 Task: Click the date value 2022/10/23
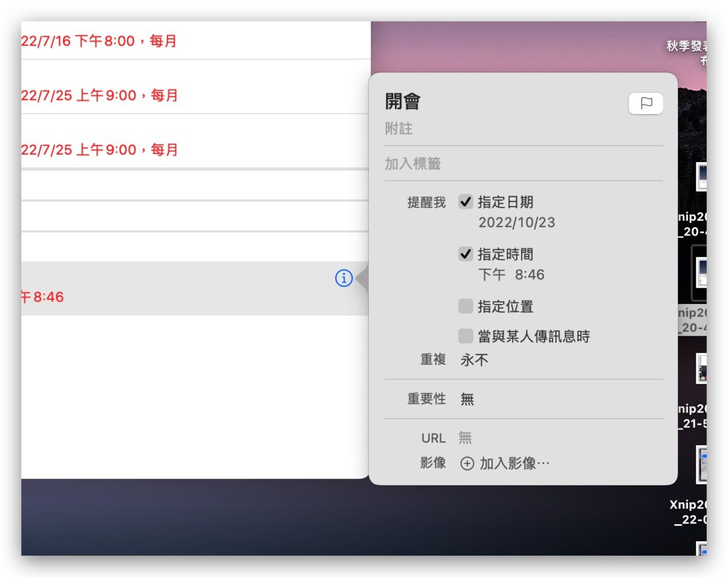(516, 223)
